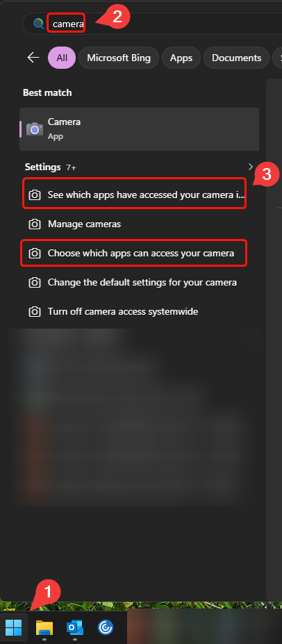This screenshot has height=644, width=282.
Task: Open the Camera app best match
Action: (x=139, y=129)
